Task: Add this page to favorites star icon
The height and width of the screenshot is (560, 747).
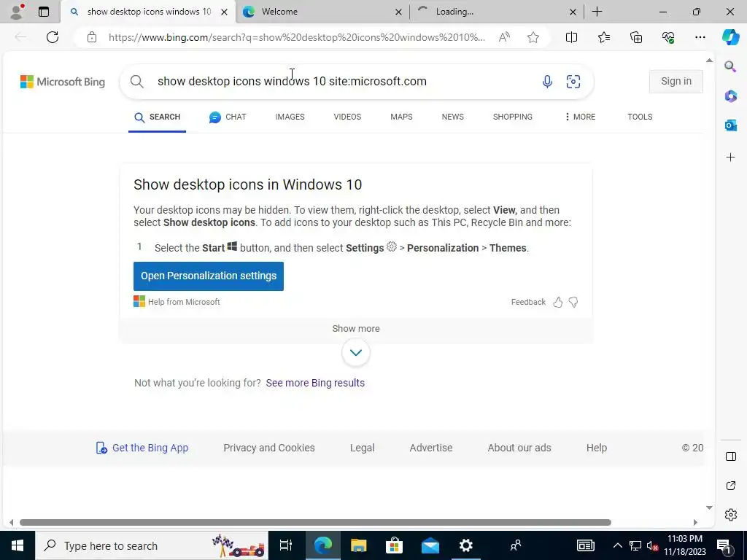Action: pyautogui.click(x=533, y=37)
